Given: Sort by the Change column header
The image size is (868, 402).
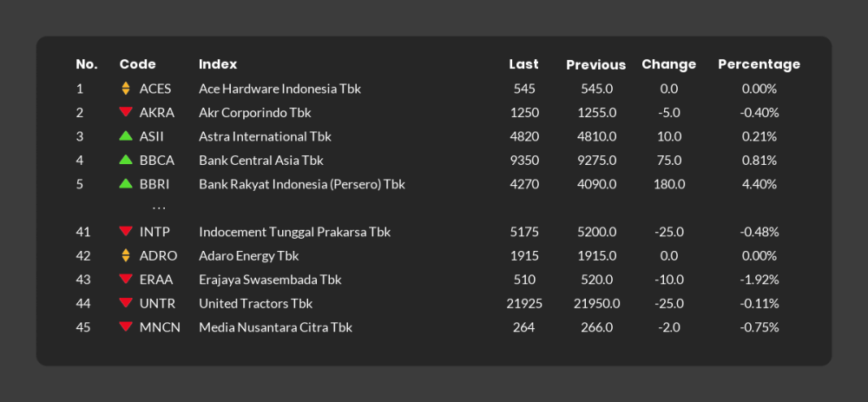Looking at the screenshot, I should pos(668,64).
